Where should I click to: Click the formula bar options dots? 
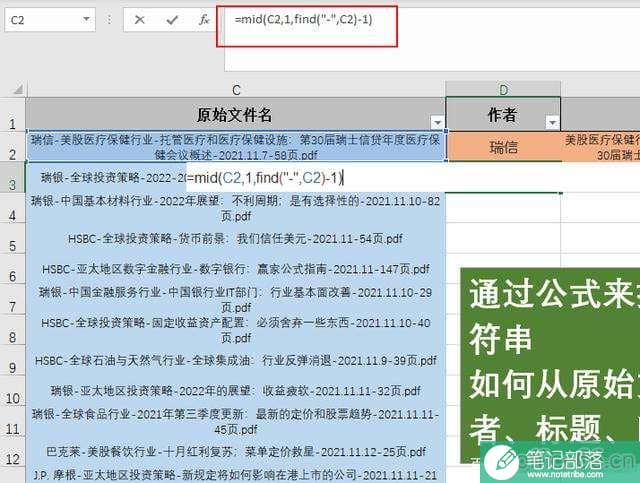tap(109, 19)
